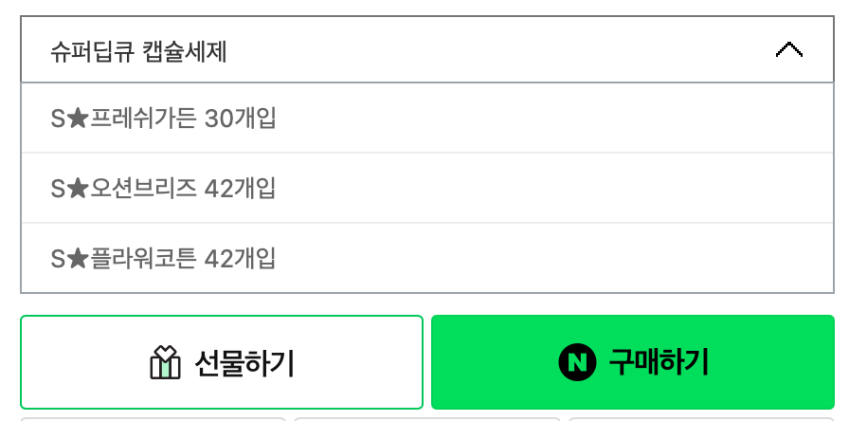Image resolution: width=849 pixels, height=421 pixels.
Task: Click the partially visible bottom-left button
Action: (153, 418)
